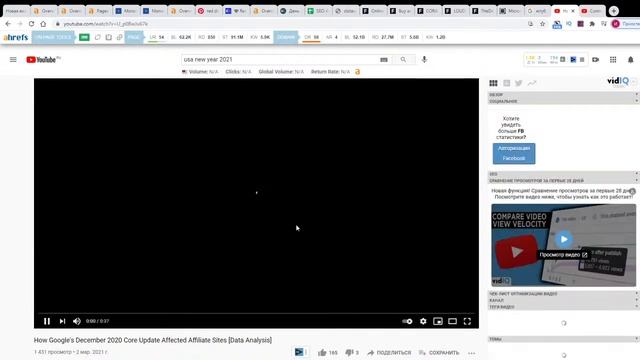Open ahrefs On-page tools button
640x360 pixels.
[53, 37]
